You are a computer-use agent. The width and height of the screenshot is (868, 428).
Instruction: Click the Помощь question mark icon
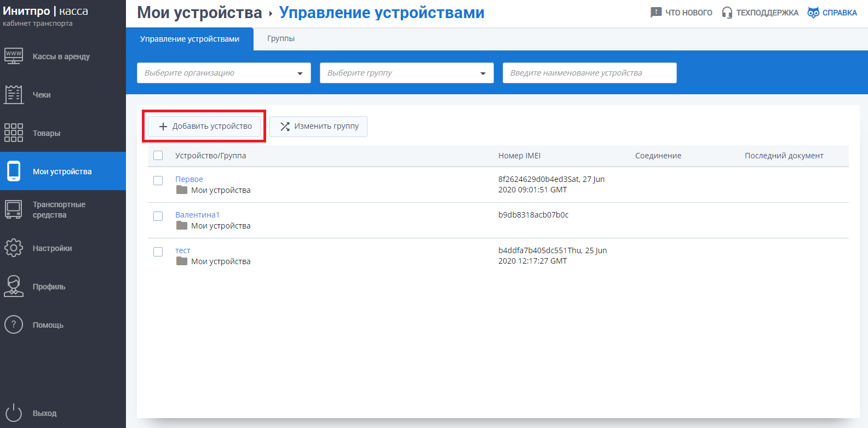click(14, 324)
